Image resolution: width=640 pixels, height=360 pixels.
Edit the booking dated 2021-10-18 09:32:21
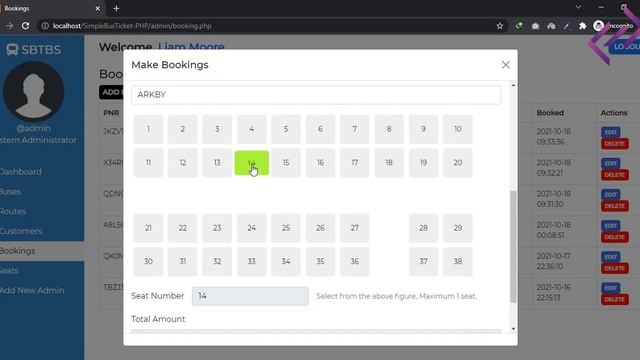click(611, 163)
